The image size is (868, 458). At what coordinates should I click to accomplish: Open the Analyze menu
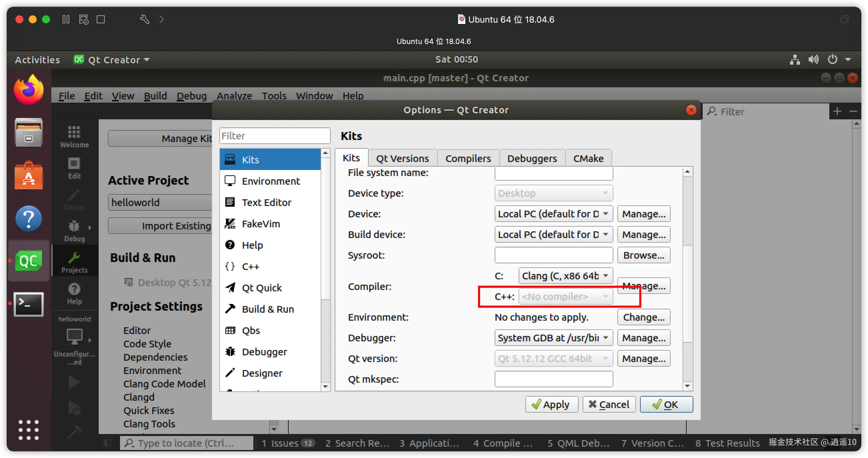coord(234,96)
